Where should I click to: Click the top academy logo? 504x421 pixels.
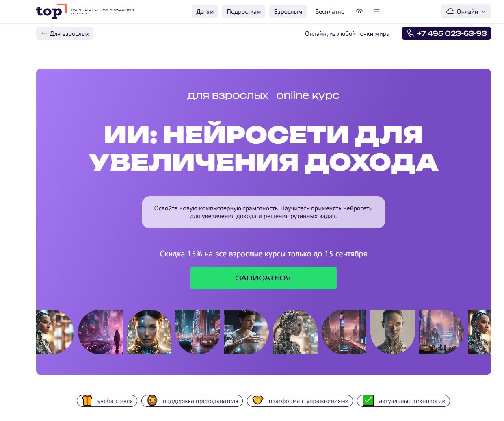(x=51, y=11)
